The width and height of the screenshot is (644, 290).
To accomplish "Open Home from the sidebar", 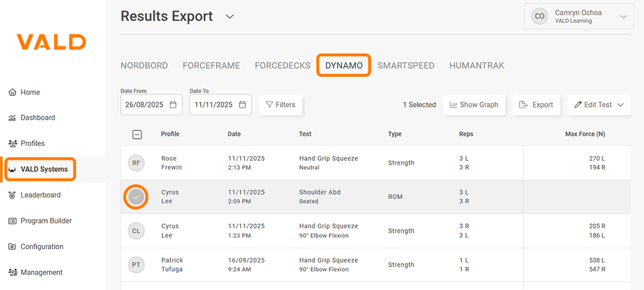I will point(25,92).
